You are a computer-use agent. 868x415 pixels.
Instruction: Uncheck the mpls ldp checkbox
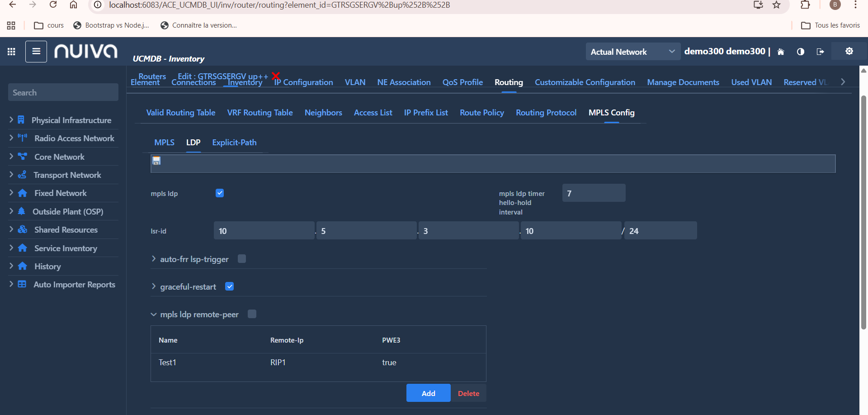click(x=220, y=193)
